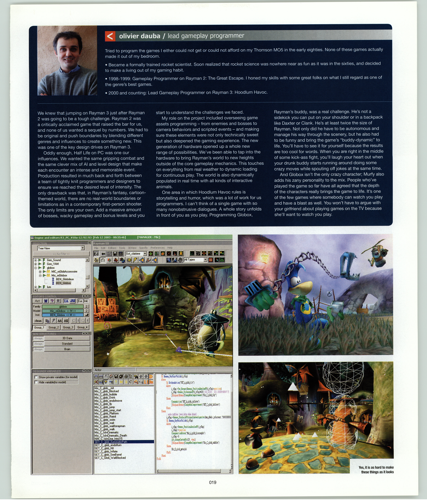Check the Hide variable(for model) checkbox

point(36,382)
